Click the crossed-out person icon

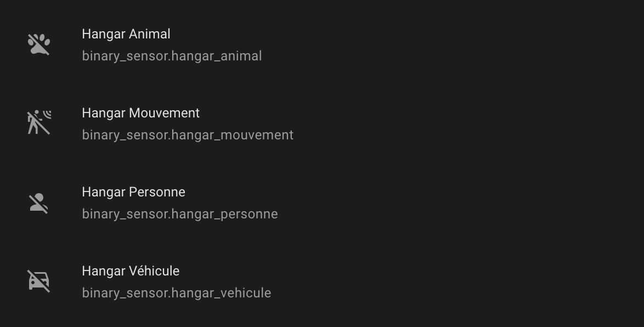point(39,202)
